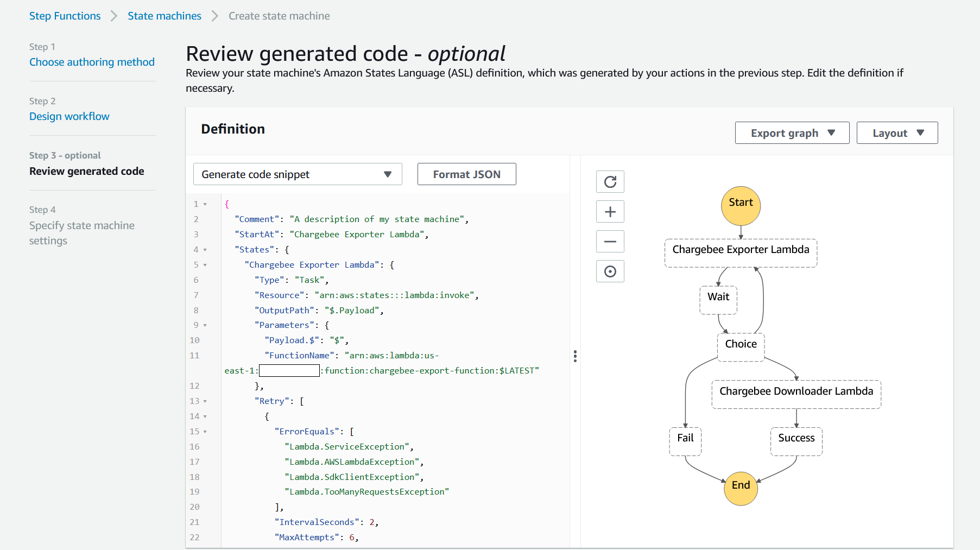Screen dimensions: 980x550
Task: Click the Fail state node
Action: tap(685, 441)
